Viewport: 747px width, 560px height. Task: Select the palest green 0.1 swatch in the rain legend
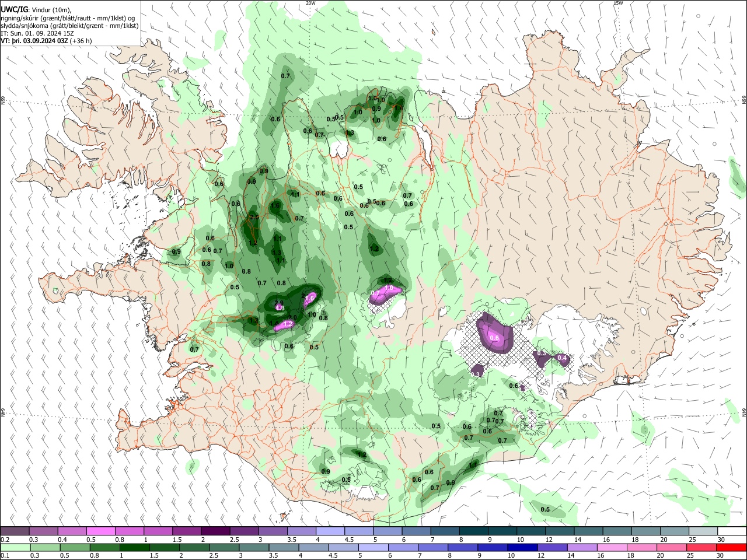click(15, 547)
